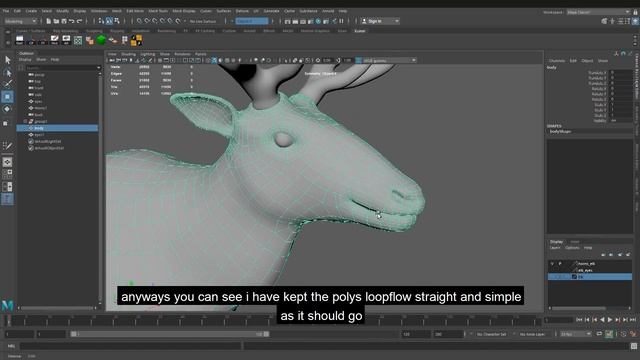This screenshot has width=640, height=360.
Task: Click the bodyShape entry under SHAPES
Action: coord(560,131)
